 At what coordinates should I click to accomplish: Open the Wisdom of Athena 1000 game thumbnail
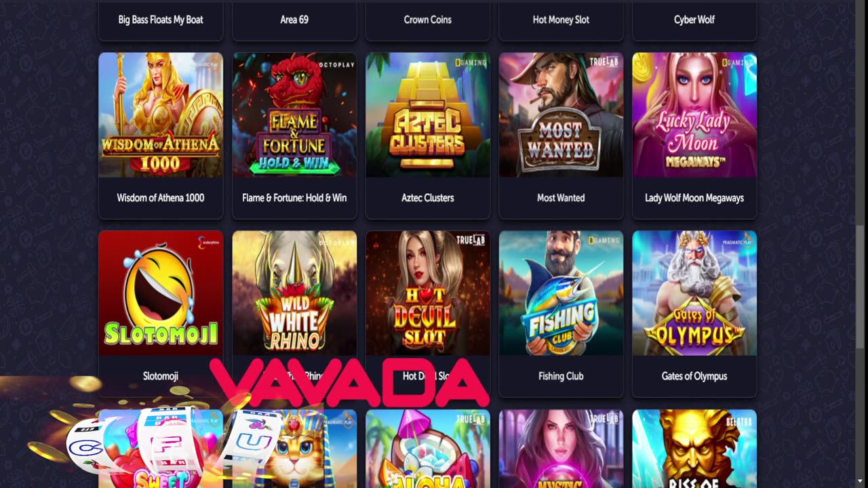coord(161,115)
